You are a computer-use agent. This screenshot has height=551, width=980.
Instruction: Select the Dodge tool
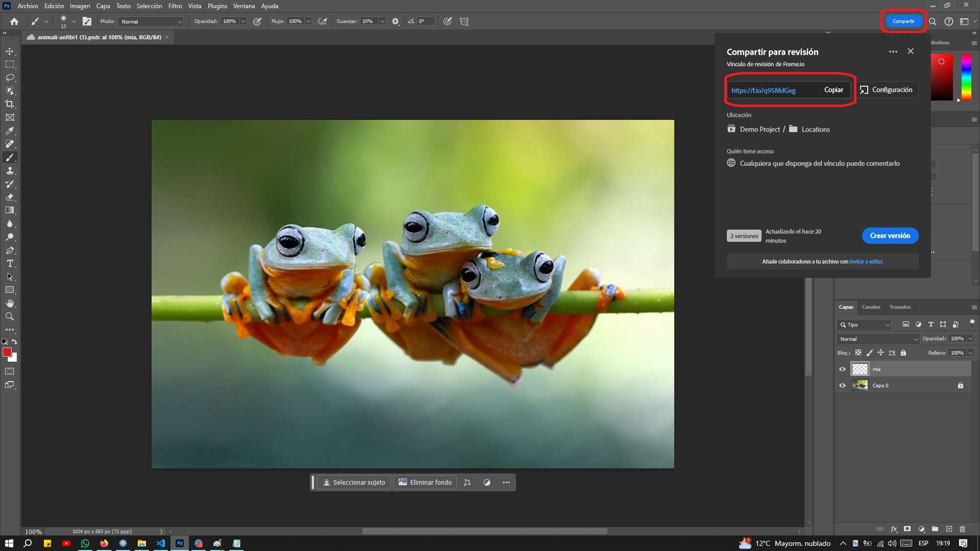click(10, 237)
